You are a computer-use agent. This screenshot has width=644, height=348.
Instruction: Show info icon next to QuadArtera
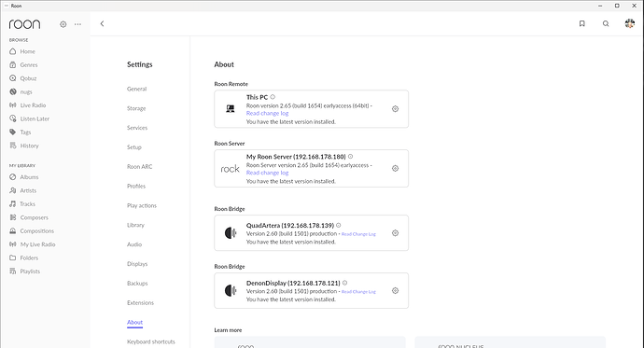click(339, 225)
